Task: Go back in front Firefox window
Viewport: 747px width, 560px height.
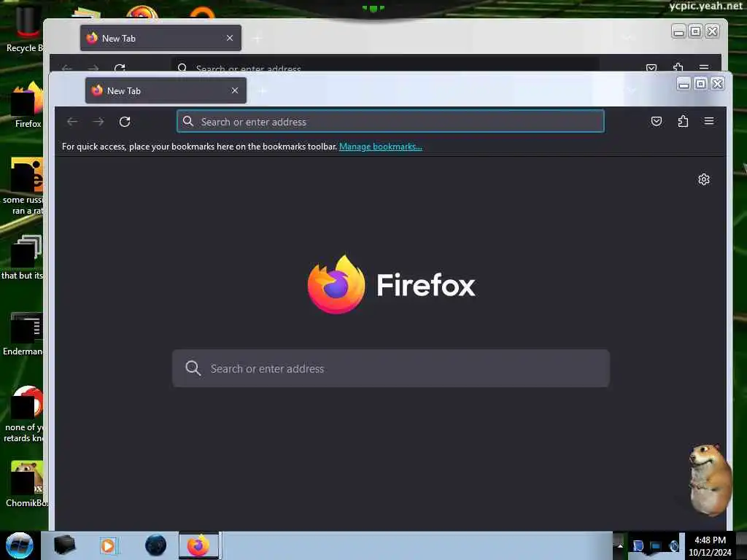Action: 72,122
